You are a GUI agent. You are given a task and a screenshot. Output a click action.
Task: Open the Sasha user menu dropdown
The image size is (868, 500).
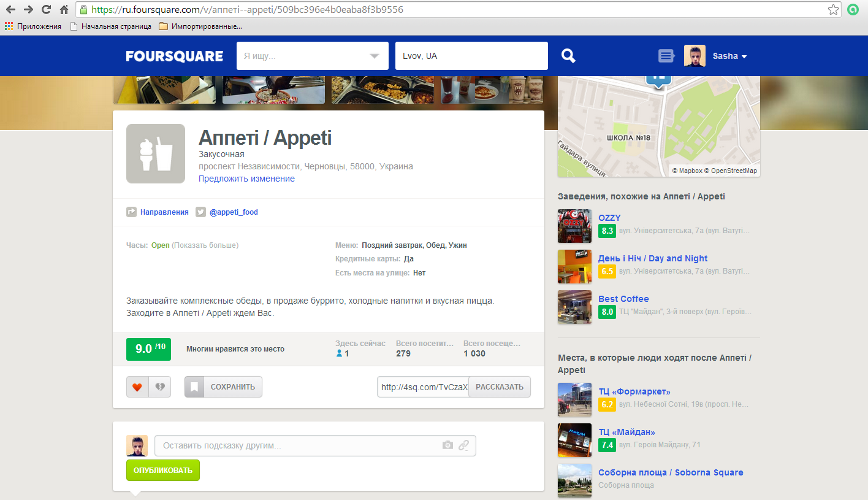(x=729, y=56)
